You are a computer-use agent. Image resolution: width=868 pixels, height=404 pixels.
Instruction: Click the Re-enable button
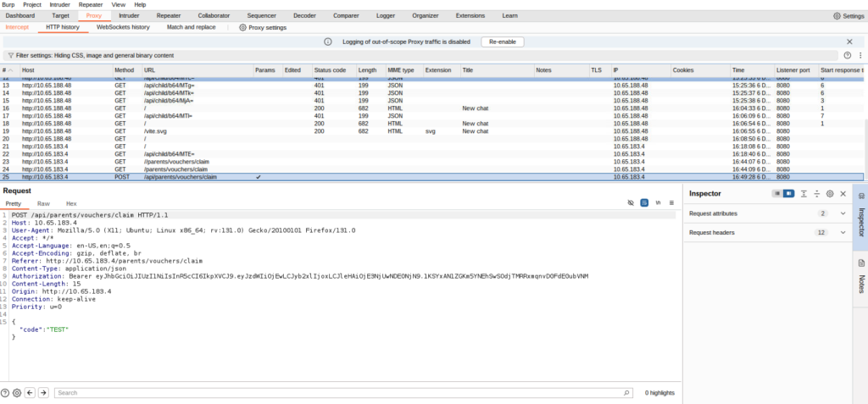503,42
